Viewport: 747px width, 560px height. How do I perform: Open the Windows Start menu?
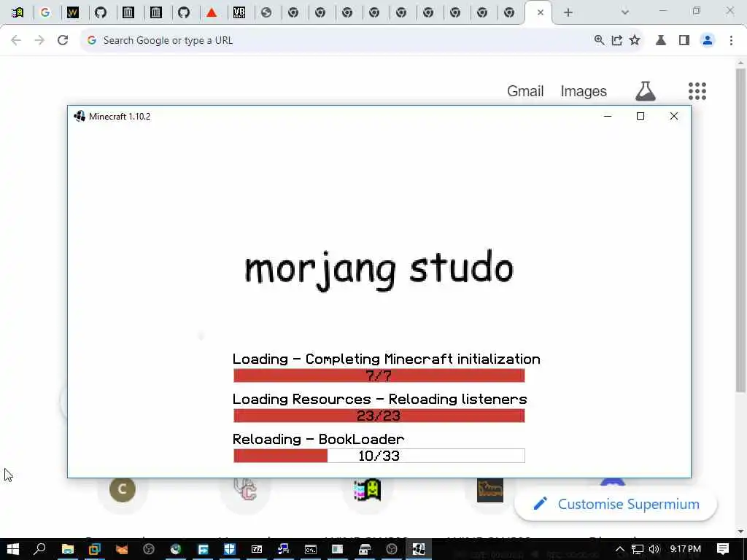(13, 549)
